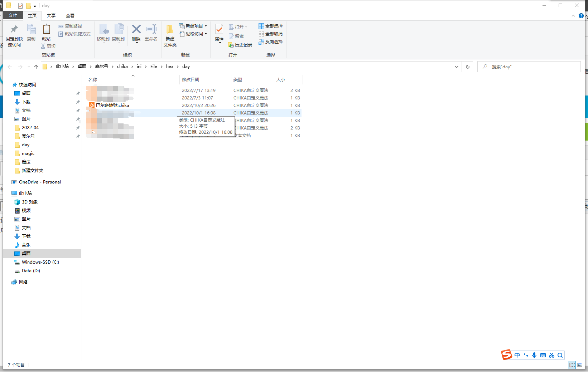588x372 pixels.
Task: Select Network (网络) in sidebar
Action: [23, 282]
